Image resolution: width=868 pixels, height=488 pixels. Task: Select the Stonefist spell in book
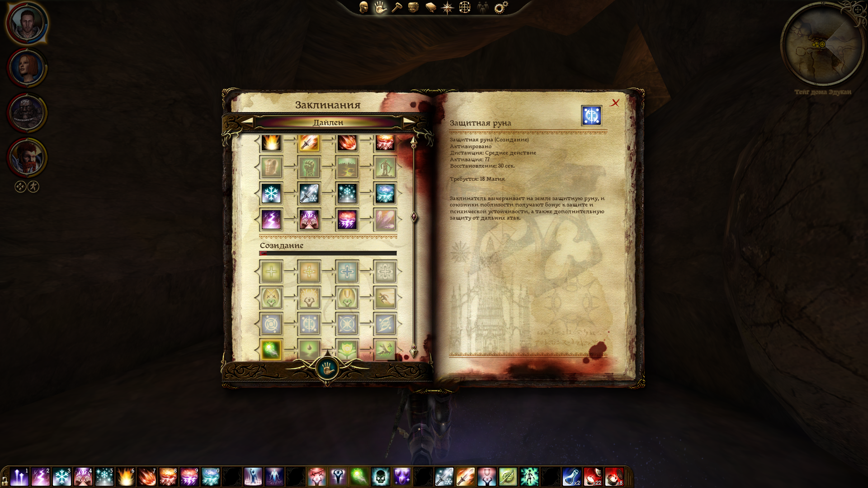(x=309, y=167)
